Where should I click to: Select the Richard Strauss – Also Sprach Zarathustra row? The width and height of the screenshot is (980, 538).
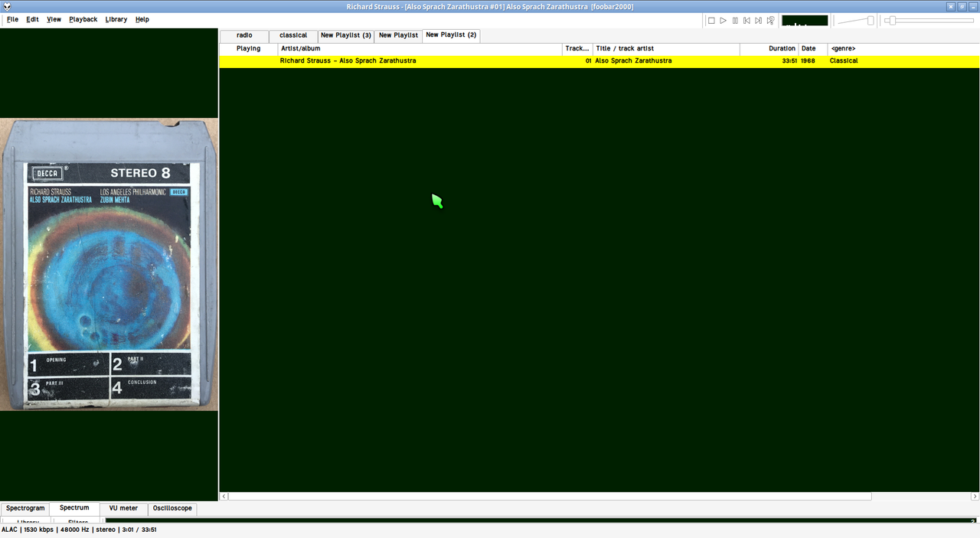[x=599, y=61]
